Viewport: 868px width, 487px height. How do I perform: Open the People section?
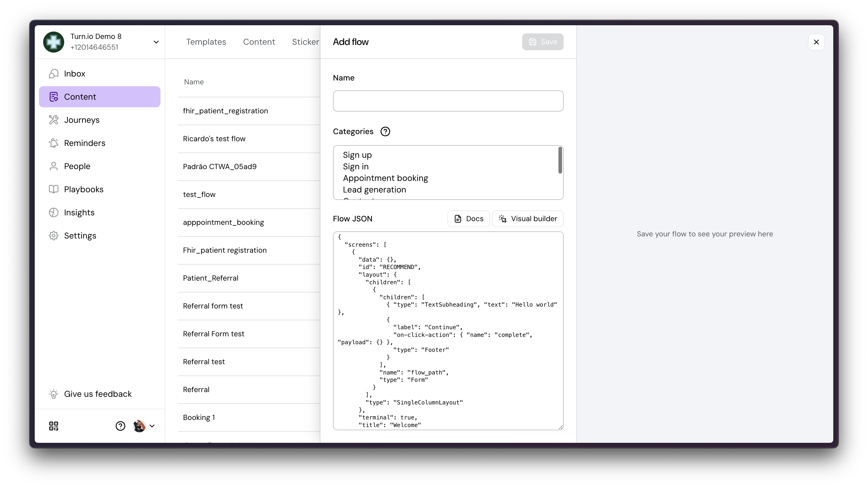click(x=77, y=166)
